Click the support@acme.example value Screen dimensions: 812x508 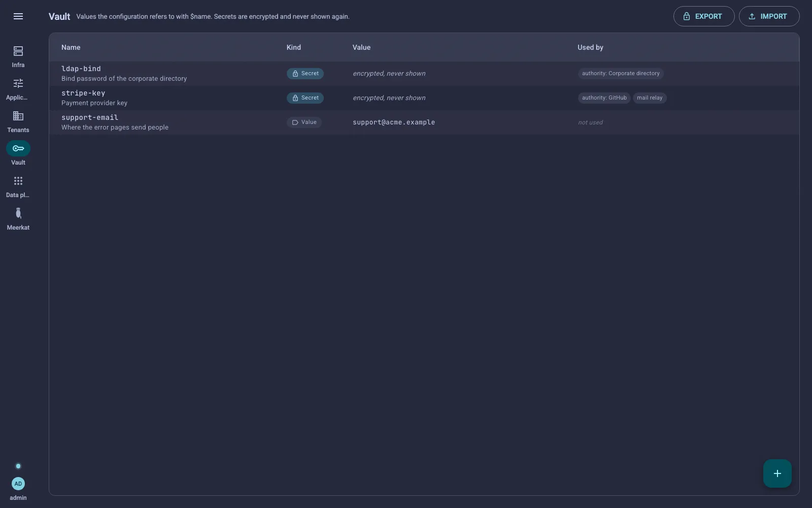click(394, 122)
